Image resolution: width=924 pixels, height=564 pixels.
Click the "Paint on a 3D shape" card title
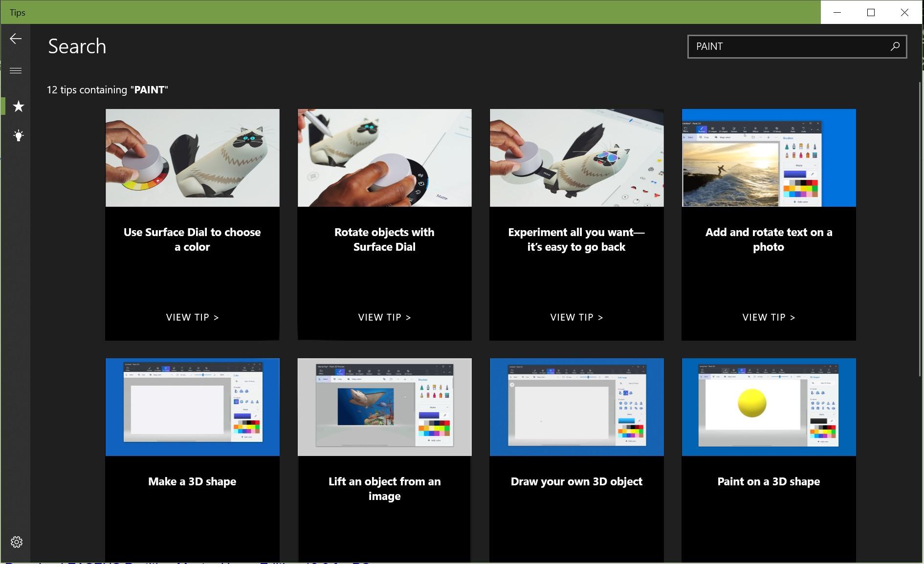(769, 481)
